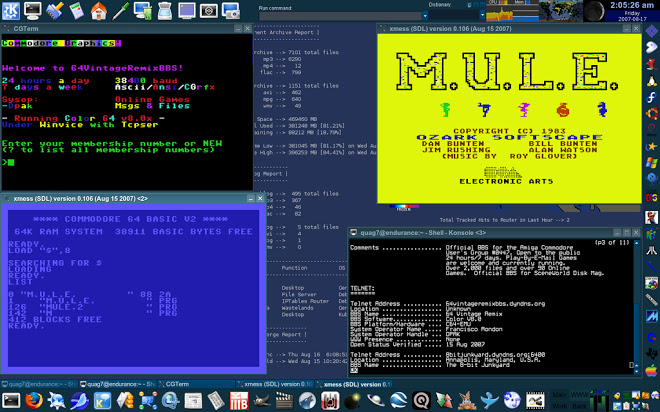Open the konsole icon in bottom panel
This screenshot has height=412, width=660.
[11, 400]
